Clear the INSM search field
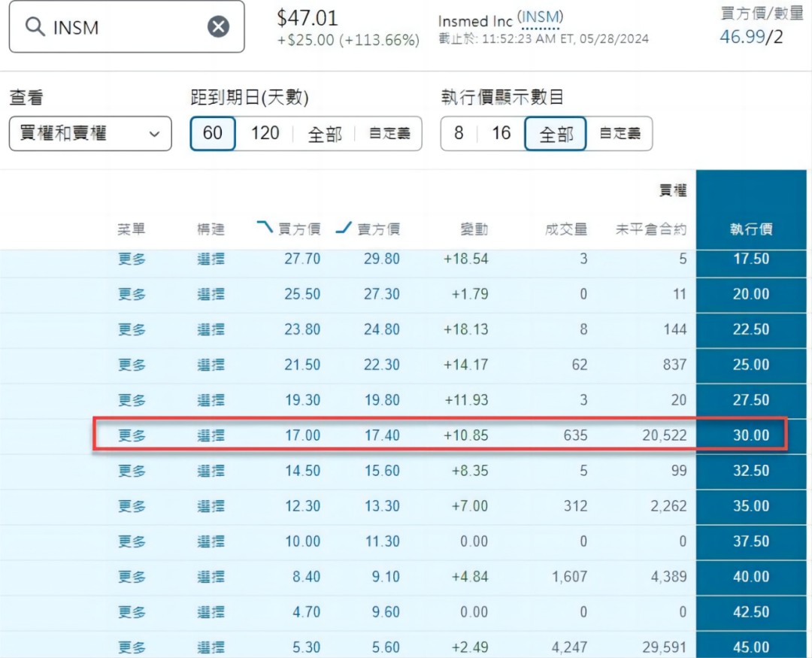Screen dimensions: 812x658 coord(218,26)
